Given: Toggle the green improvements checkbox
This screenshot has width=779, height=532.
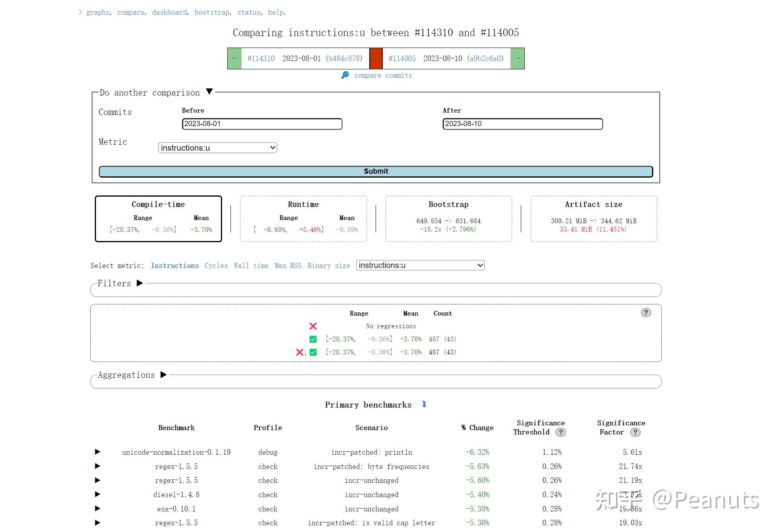Looking at the screenshot, I should (x=313, y=339).
